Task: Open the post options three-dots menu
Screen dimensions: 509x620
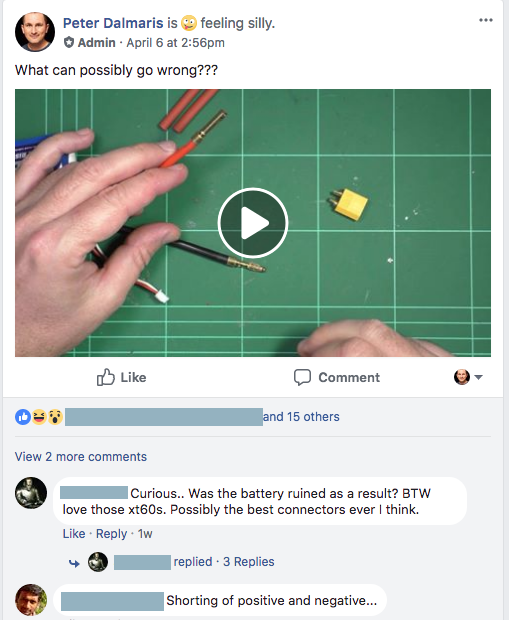Action: point(486,20)
